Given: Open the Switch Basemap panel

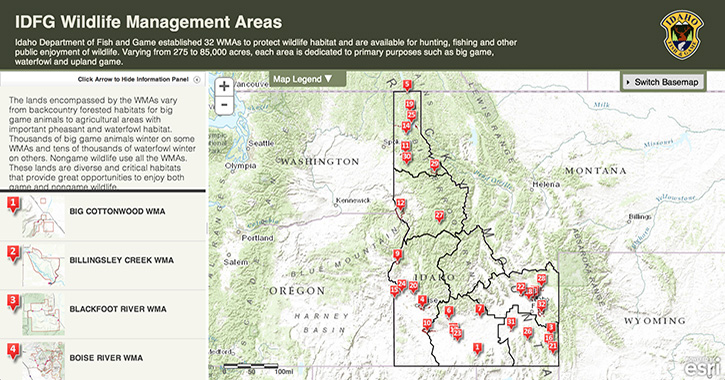Looking at the screenshot, I should pos(663,82).
